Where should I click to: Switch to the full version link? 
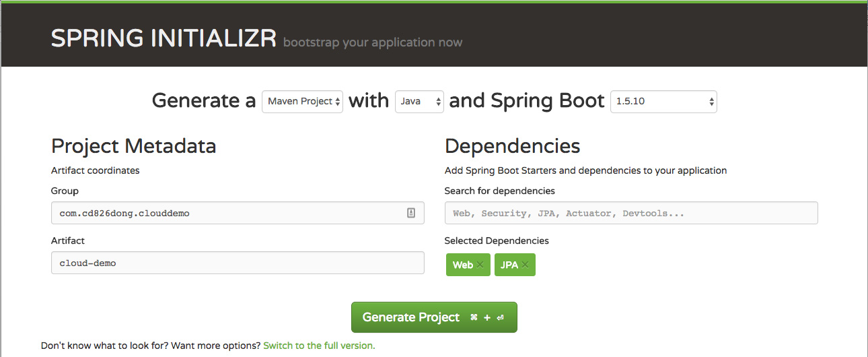click(x=319, y=346)
